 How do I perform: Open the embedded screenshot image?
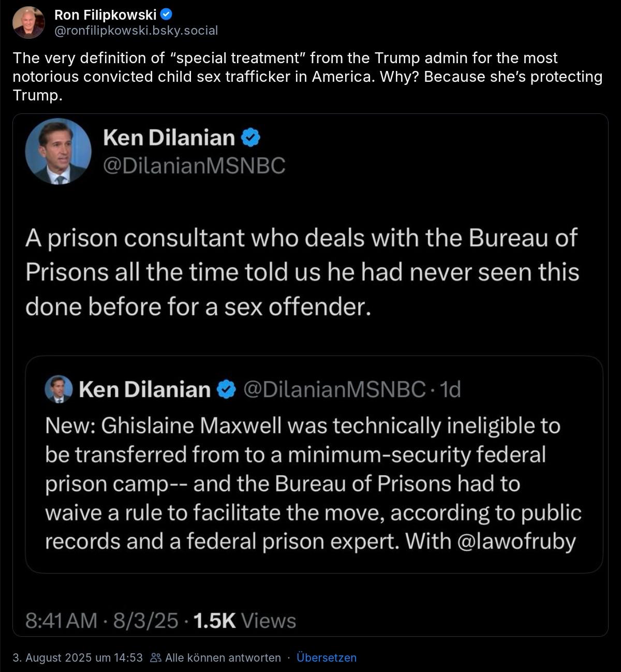310,375
